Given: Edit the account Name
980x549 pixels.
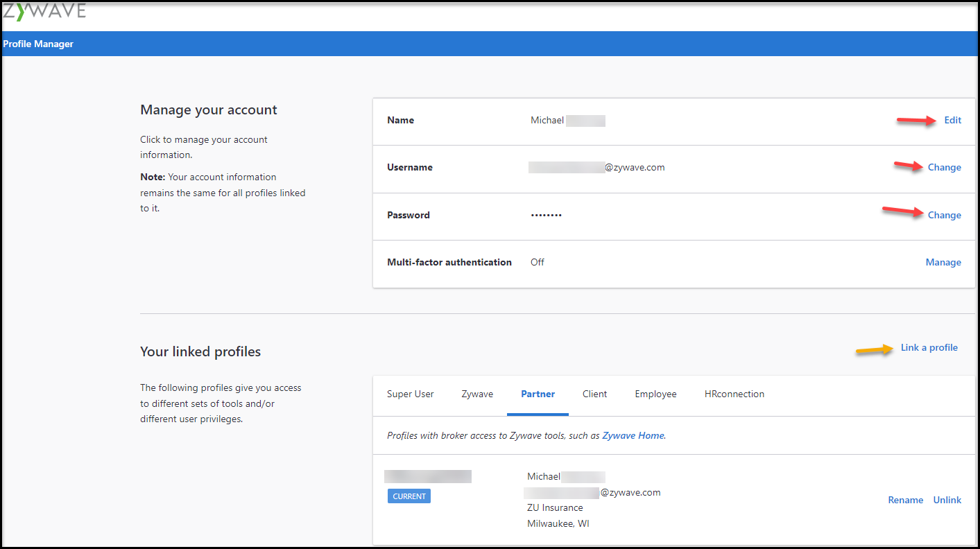Looking at the screenshot, I should click(952, 120).
